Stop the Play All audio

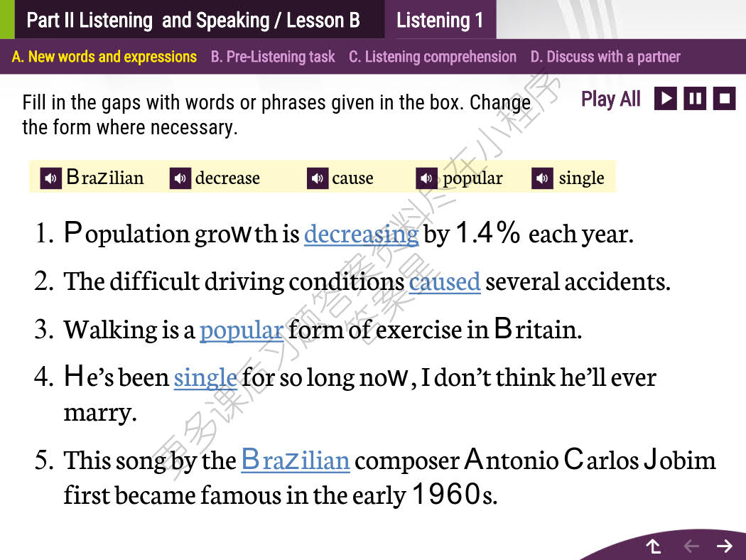[724, 99]
